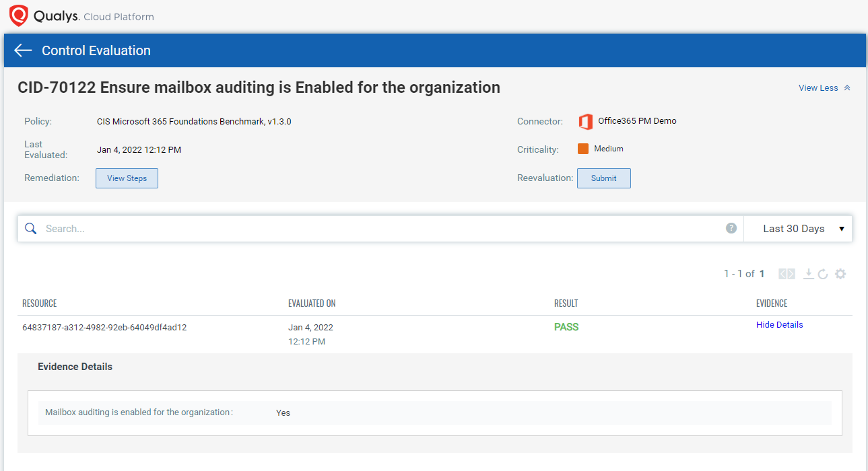868x471 pixels.
Task: Click the search magnifier icon
Action: (x=30, y=229)
